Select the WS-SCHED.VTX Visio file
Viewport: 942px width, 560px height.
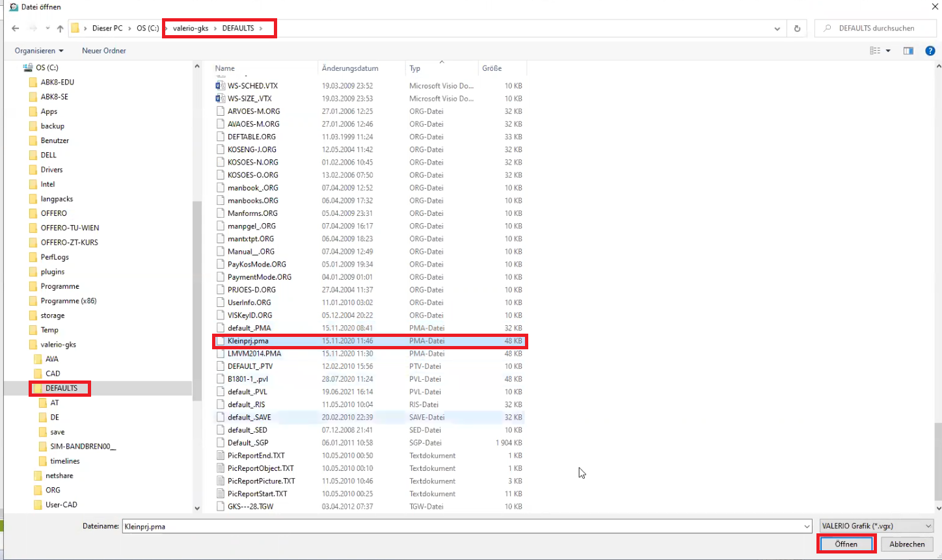click(252, 86)
